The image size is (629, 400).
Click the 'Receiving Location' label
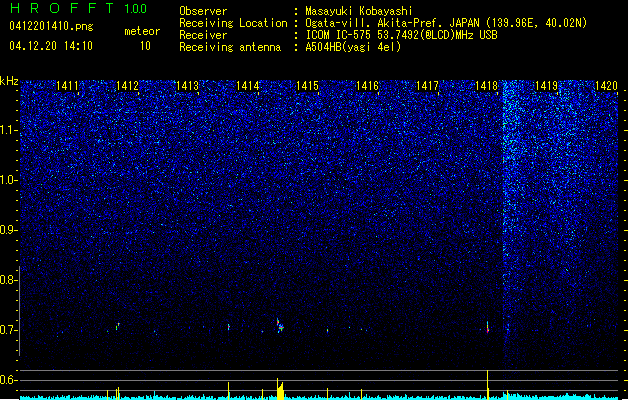pyautogui.click(x=233, y=23)
